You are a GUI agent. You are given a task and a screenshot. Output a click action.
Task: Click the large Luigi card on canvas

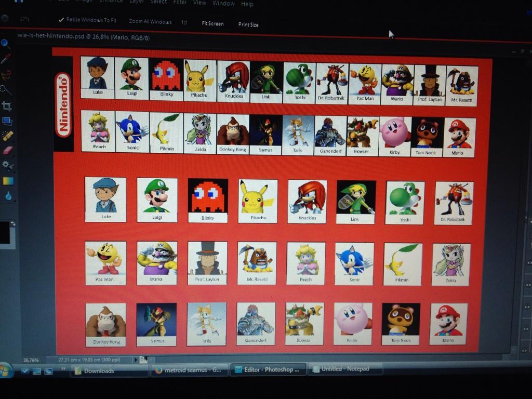[157, 200]
